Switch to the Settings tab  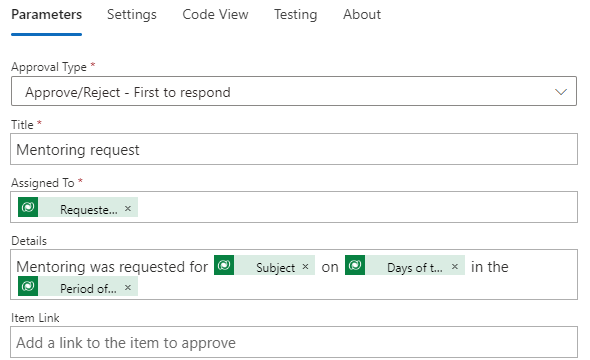click(132, 14)
